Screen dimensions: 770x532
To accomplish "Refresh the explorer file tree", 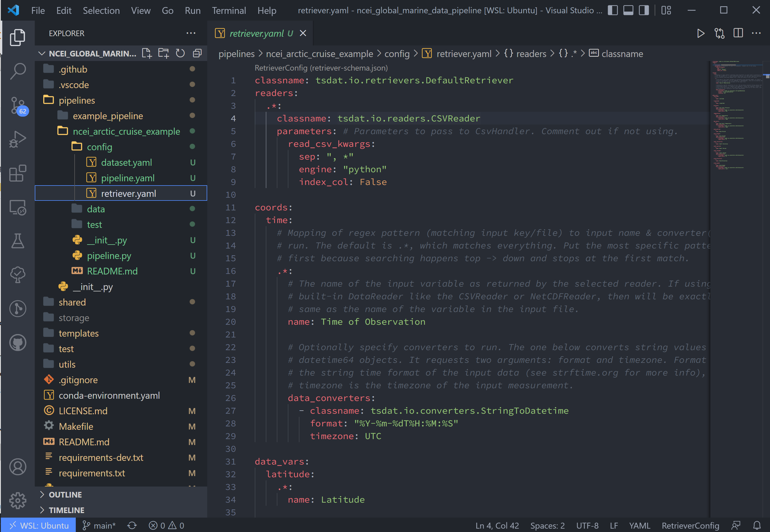I will click(180, 53).
